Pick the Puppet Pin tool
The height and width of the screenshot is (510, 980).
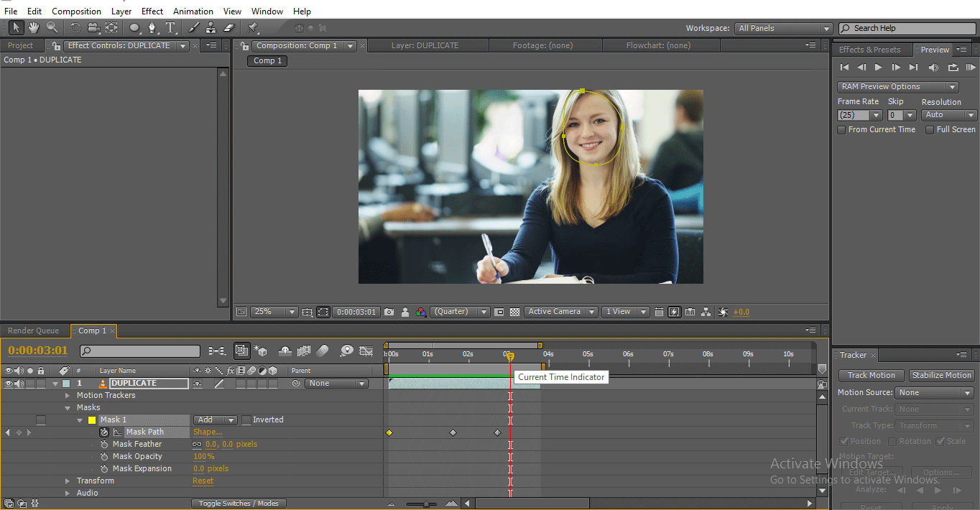(252, 28)
